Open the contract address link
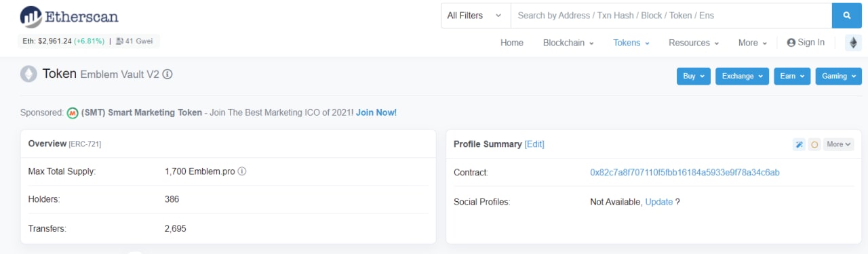 pyautogui.click(x=685, y=173)
